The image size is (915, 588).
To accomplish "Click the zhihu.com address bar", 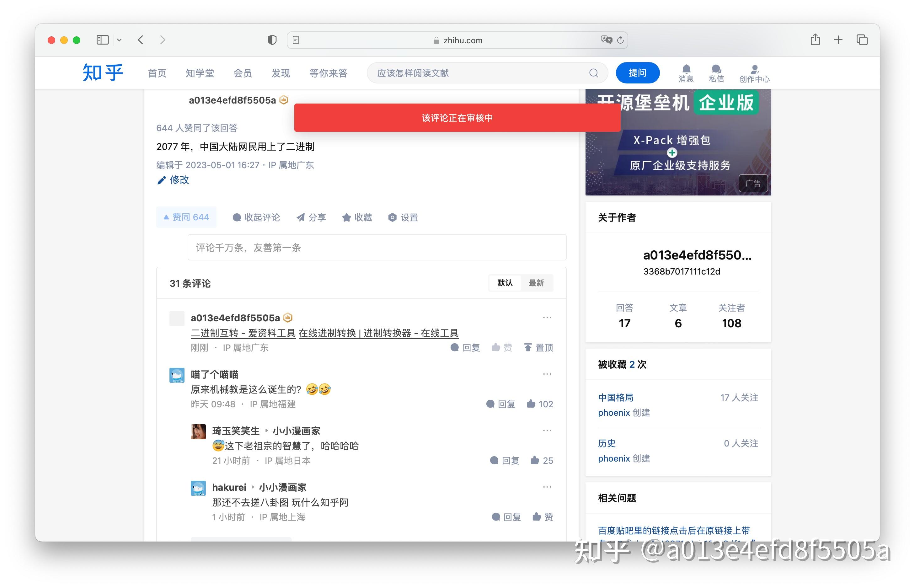I will tap(457, 40).
